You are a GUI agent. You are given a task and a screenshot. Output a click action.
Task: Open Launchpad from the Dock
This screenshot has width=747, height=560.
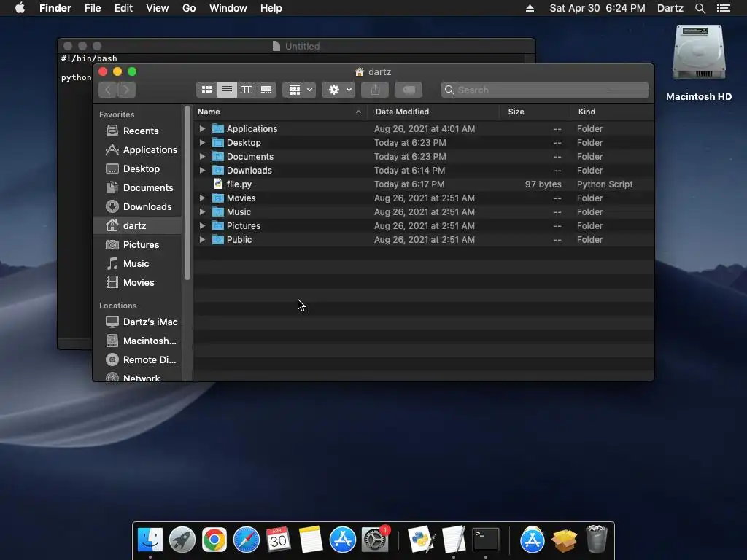(182, 540)
